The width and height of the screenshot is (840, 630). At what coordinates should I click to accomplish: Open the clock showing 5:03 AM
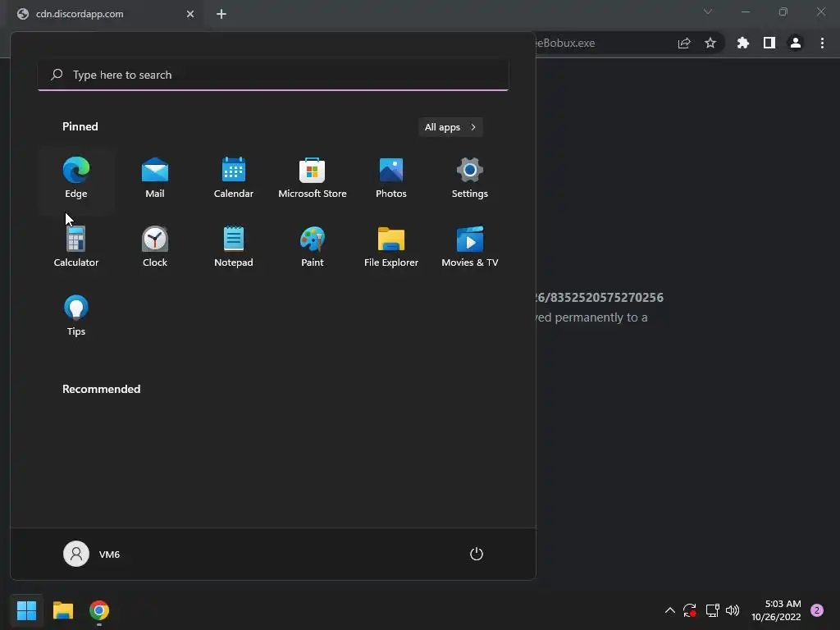click(x=776, y=610)
